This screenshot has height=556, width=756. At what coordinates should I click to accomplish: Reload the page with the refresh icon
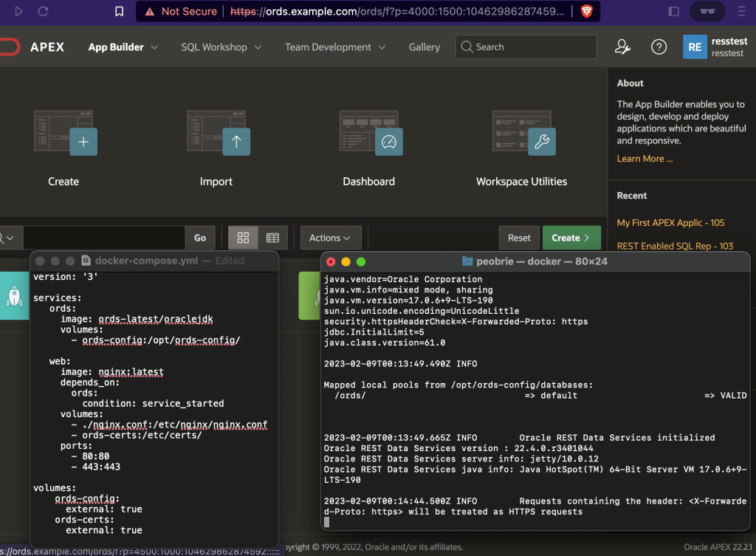(43, 12)
